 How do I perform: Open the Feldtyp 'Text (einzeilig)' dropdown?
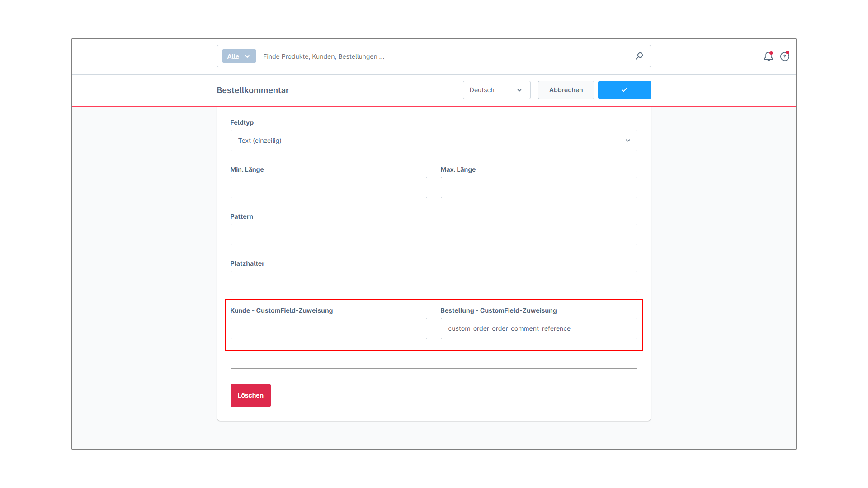pos(434,141)
